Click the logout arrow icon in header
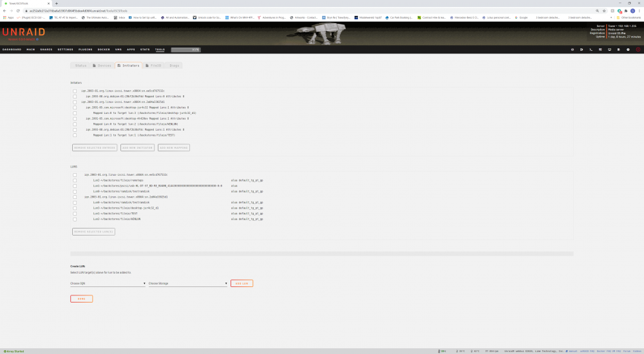The height and width of the screenshot is (354, 644). click(x=582, y=50)
